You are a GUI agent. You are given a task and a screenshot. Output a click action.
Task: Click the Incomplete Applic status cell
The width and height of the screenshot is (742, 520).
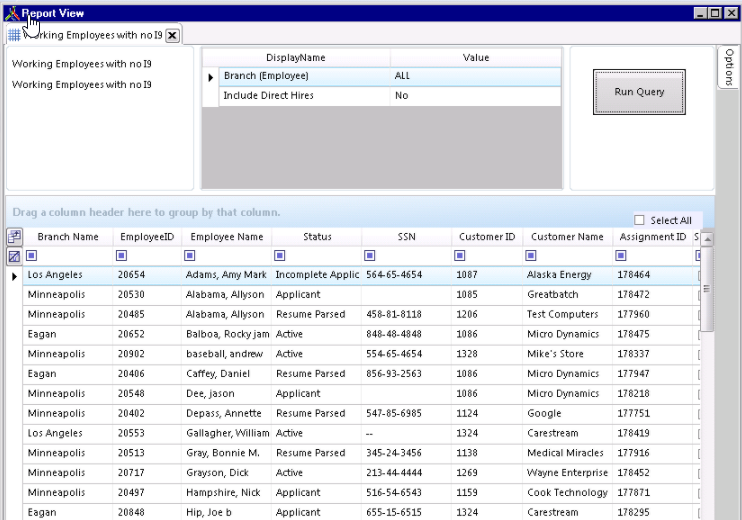317,275
